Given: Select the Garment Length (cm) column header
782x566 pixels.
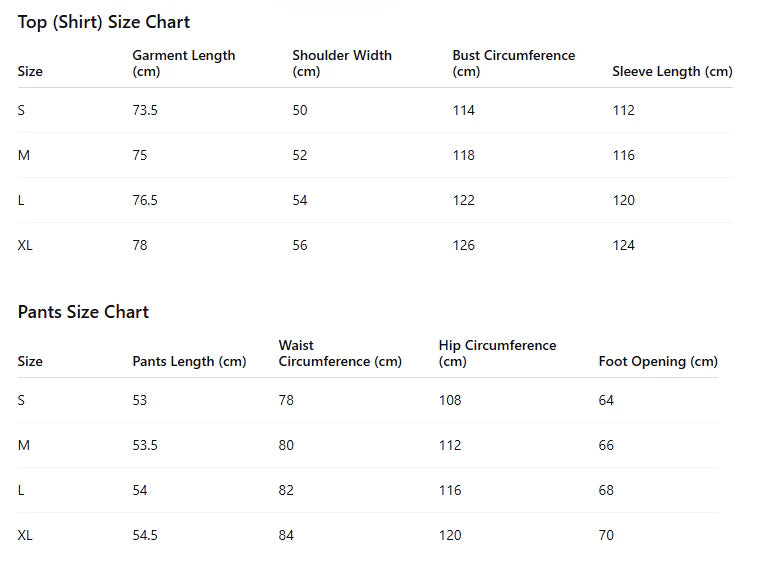Looking at the screenshot, I should tap(184, 63).
